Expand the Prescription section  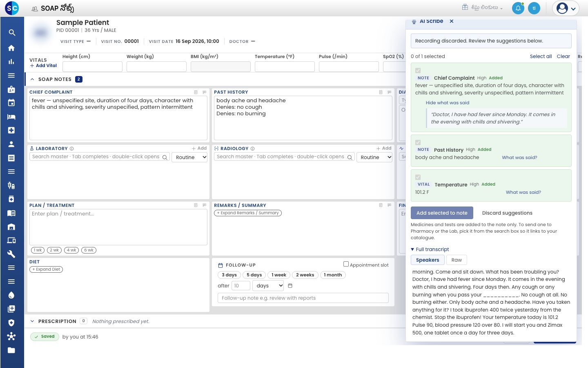(32, 321)
